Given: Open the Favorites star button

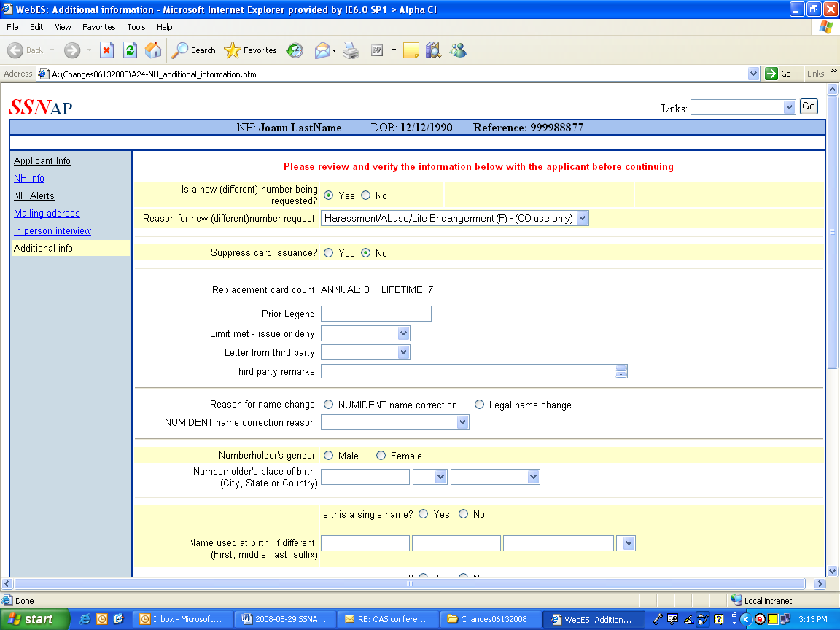Looking at the screenshot, I should 251,50.
